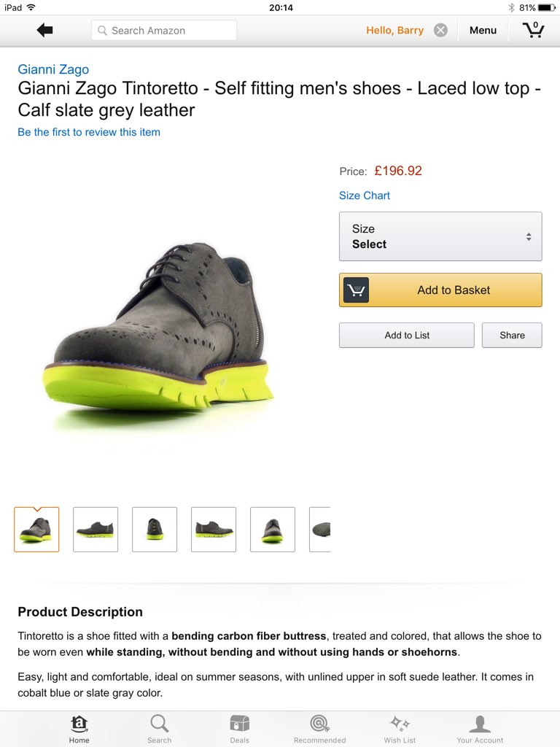Click Add to Basket button
560x747 pixels.
point(440,290)
